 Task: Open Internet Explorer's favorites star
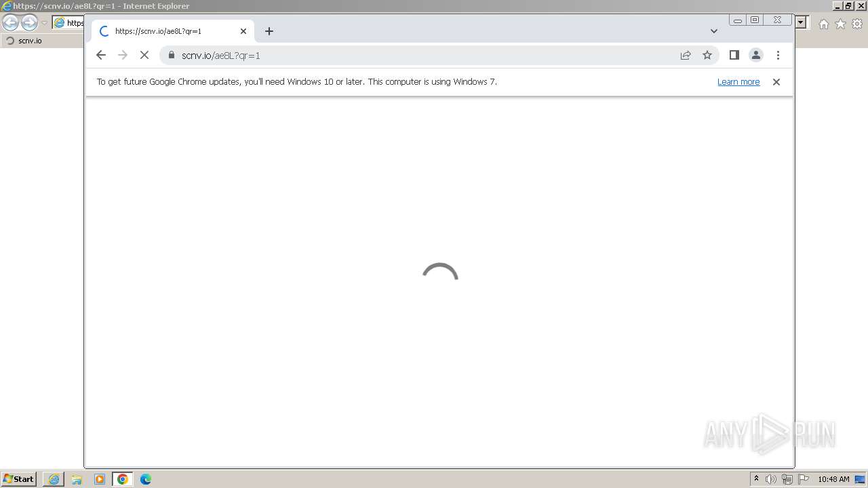click(840, 24)
